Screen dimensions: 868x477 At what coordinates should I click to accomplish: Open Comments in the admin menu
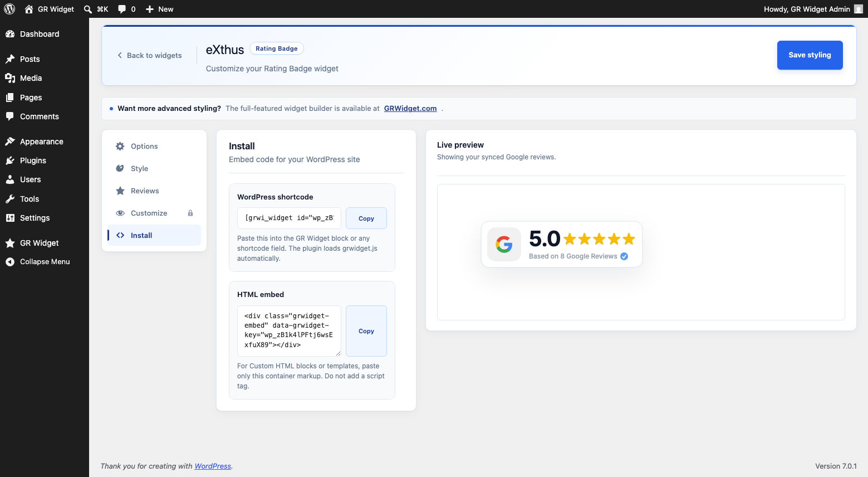[45, 116]
